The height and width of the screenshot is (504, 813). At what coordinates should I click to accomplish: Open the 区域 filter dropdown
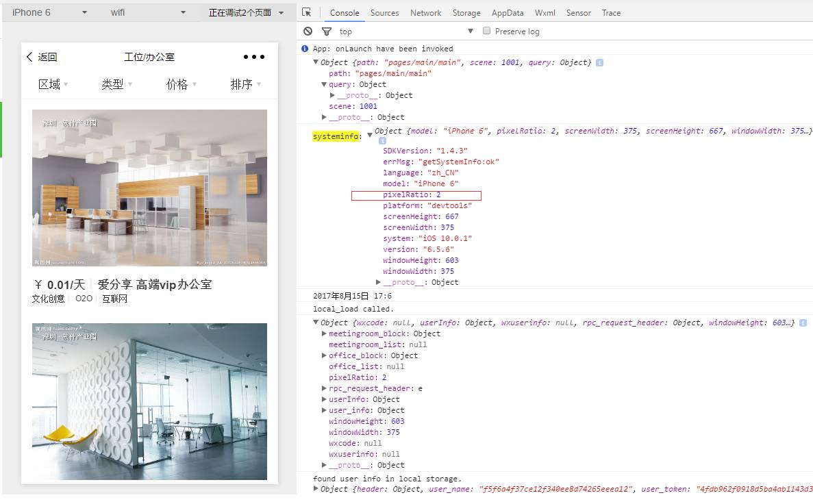[53, 84]
